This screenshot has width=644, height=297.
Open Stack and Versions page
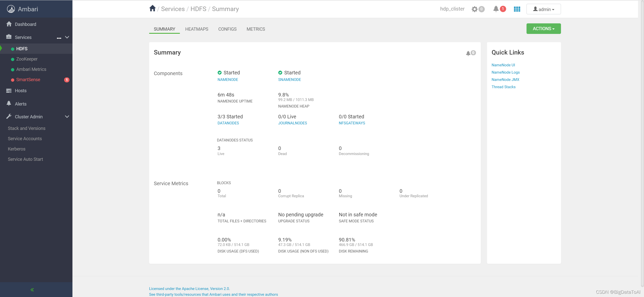coord(27,128)
